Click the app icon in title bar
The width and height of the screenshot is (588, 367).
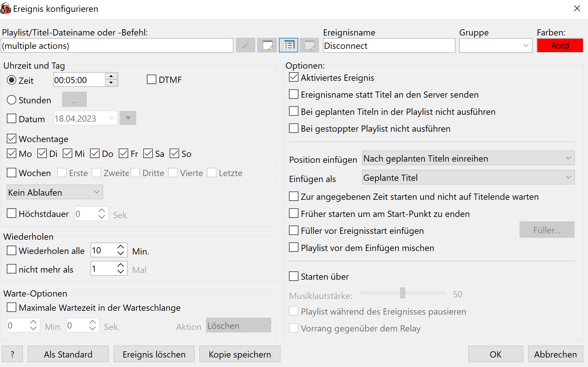6,9
